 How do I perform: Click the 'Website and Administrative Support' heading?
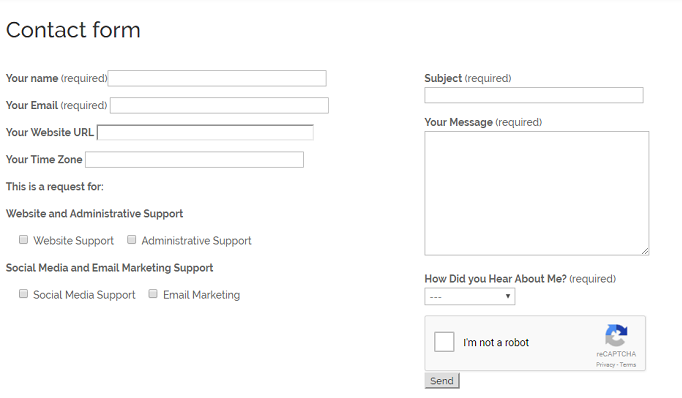pyautogui.click(x=94, y=214)
